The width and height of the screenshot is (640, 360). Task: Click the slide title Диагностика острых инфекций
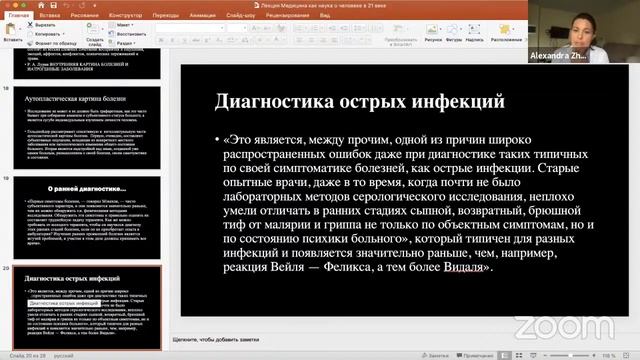point(360,101)
